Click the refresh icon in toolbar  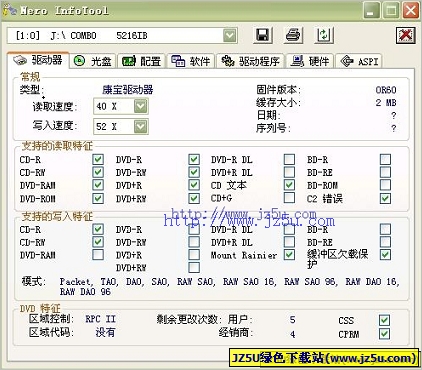tap(324, 35)
